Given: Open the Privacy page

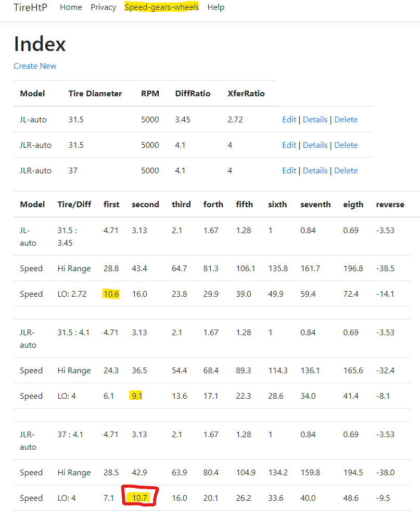Looking at the screenshot, I should (x=103, y=7).
